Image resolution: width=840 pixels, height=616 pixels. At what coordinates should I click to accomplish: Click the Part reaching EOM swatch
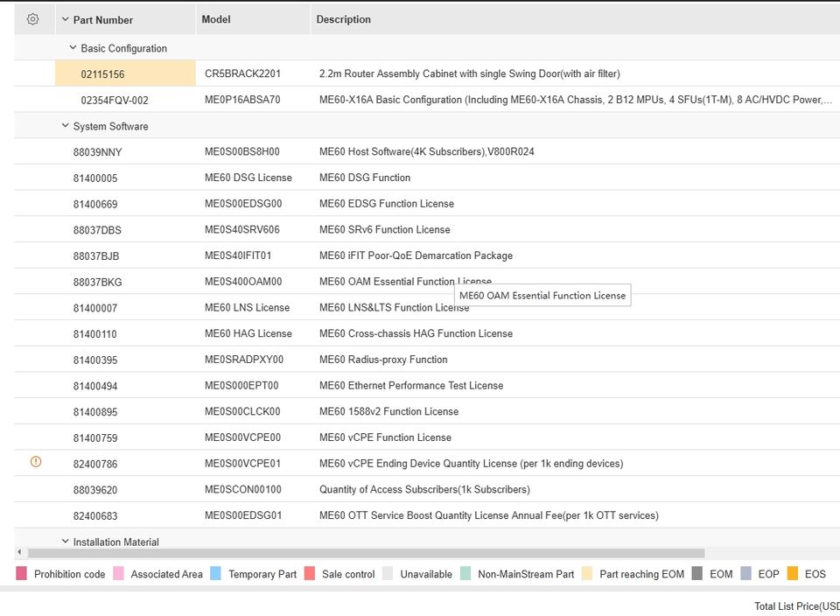[x=587, y=574]
